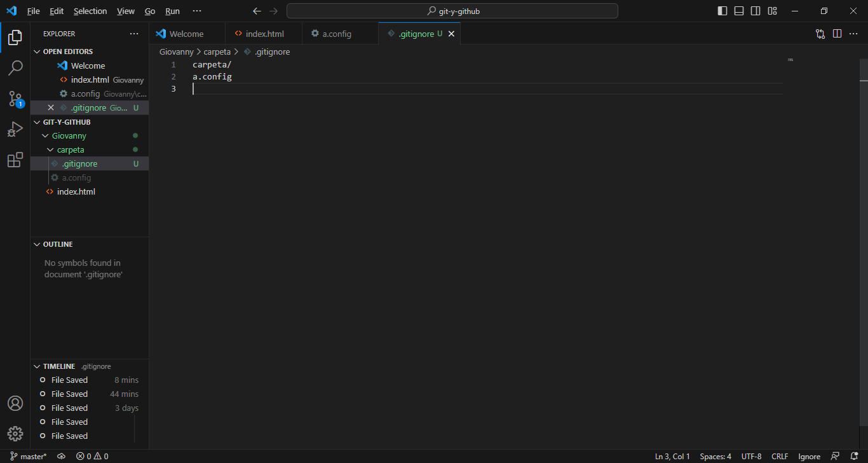Switch to the Welcome tab
The height and width of the screenshot is (463, 868).
click(x=187, y=34)
